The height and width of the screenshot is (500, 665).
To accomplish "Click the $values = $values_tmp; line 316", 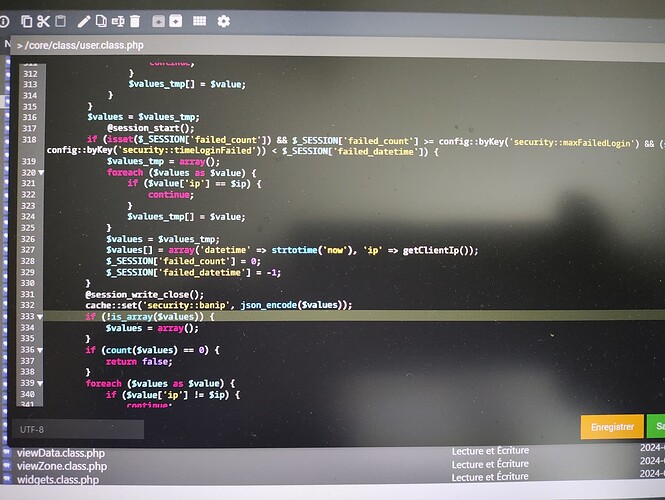I will tap(143, 117).
